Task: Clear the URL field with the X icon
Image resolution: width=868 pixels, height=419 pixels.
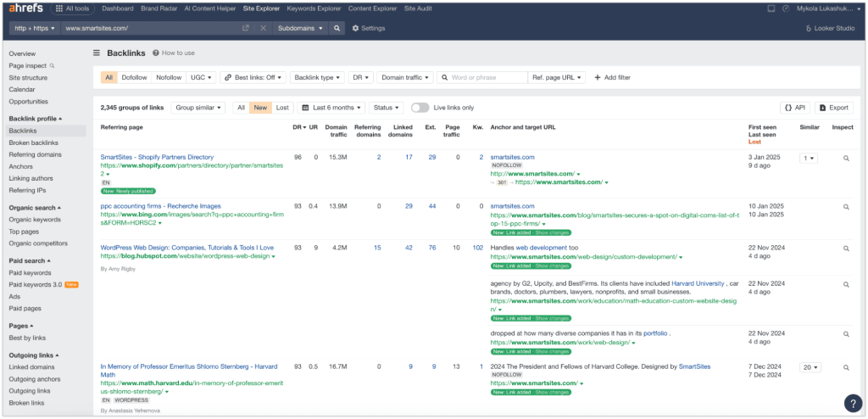Action: coord(263,28)
